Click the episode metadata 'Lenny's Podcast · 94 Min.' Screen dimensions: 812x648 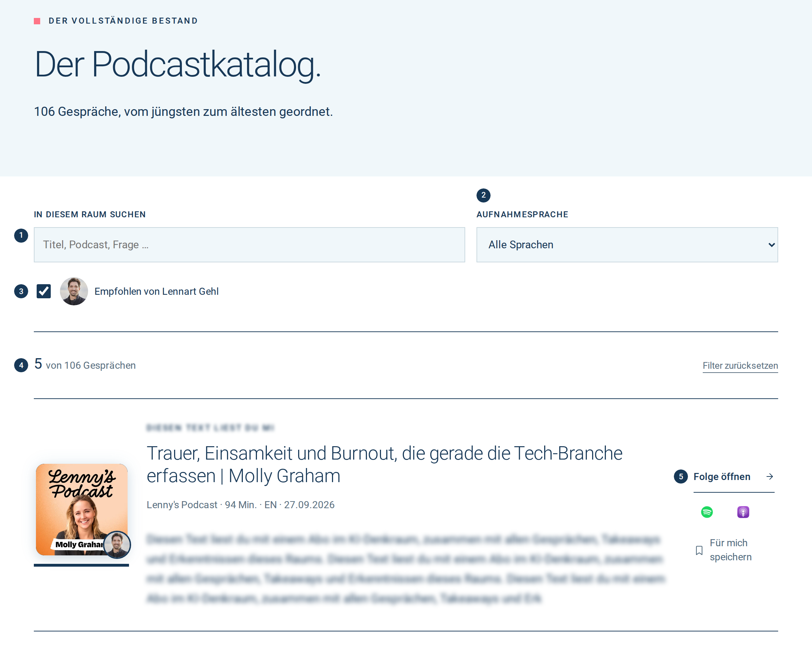click(202, 505)
